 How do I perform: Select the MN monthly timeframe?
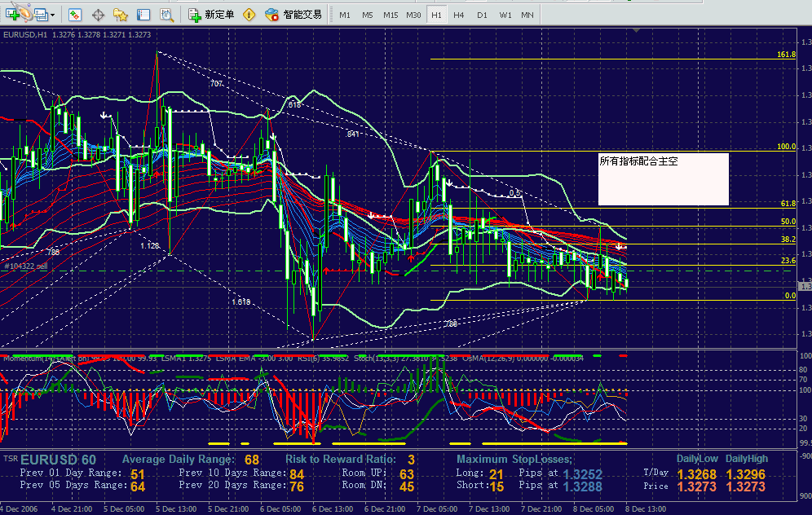pyautogui.click(x=527, y=15)
